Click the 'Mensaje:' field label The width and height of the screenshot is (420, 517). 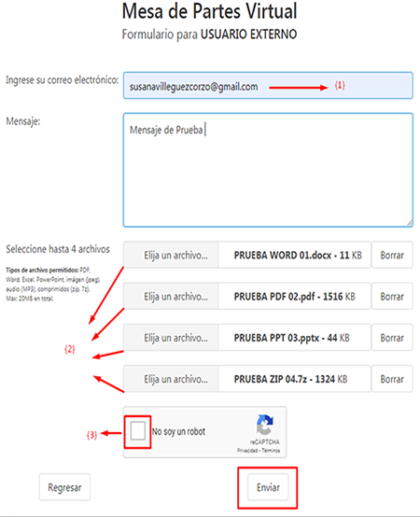pos(23,121)
